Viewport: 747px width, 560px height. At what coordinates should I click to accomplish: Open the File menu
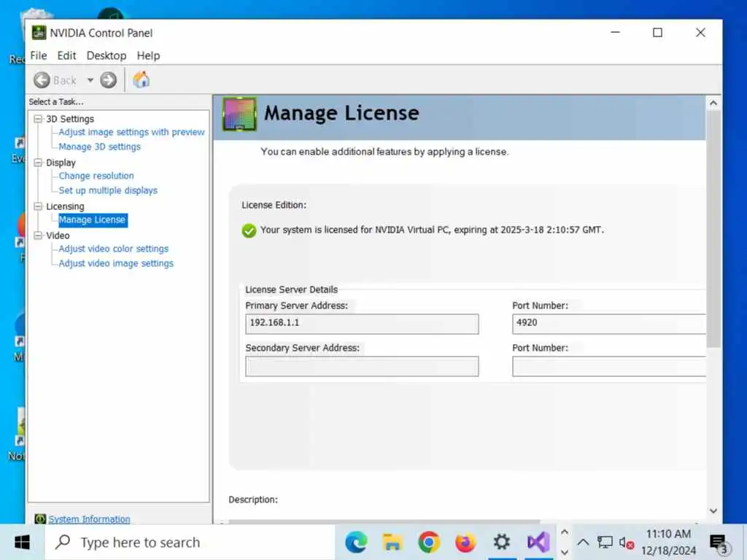click(39, 55)
